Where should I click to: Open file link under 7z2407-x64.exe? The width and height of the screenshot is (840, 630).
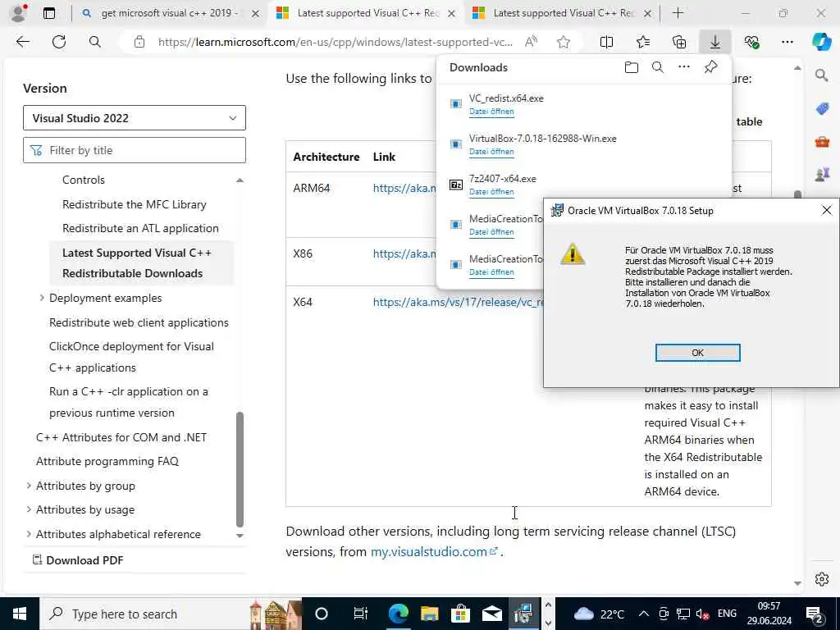coord(491,192)
